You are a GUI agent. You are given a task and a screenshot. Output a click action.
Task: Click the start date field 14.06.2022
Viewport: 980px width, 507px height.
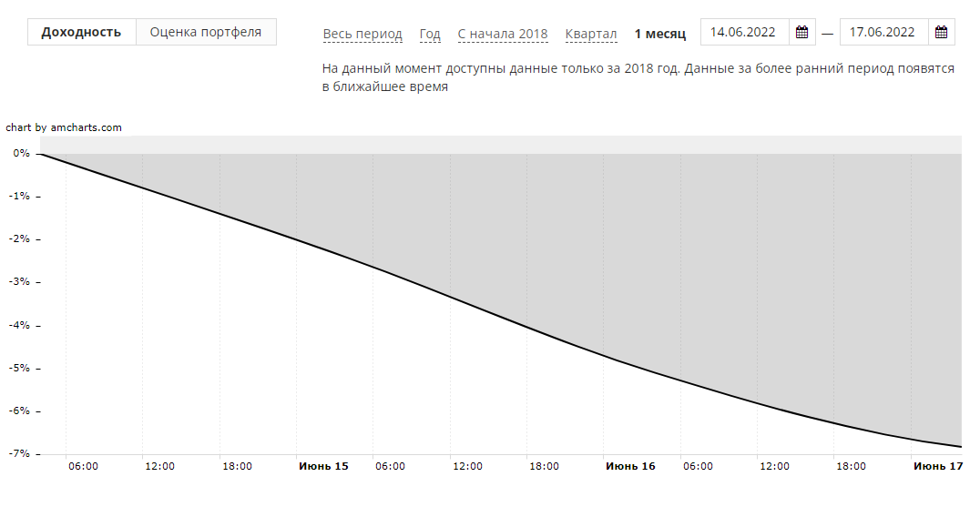(743, 33)
